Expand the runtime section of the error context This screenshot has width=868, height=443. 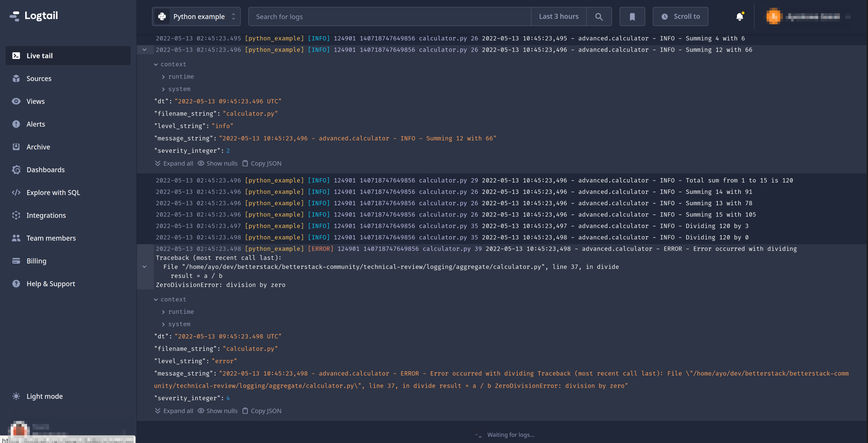[x=181, y=311]
